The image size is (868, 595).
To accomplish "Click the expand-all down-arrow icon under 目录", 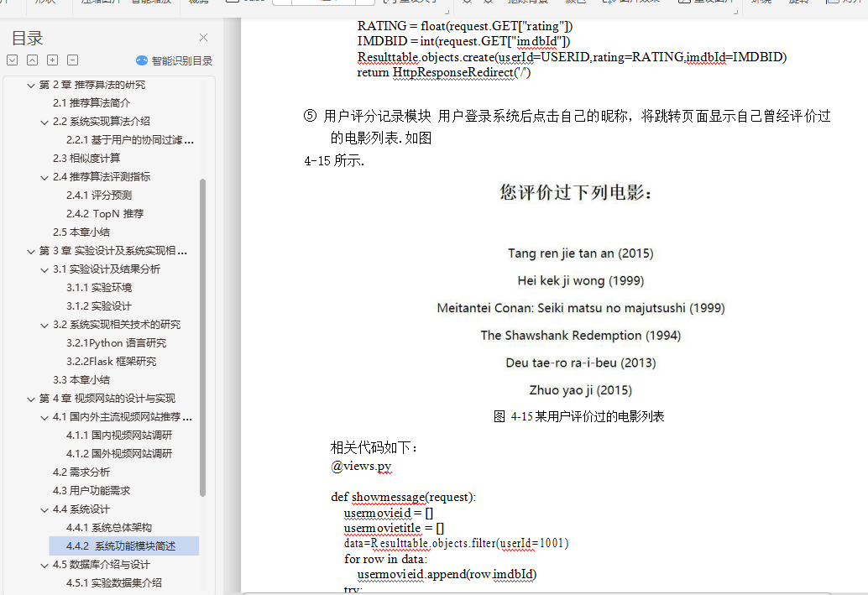I will (13, 60).
